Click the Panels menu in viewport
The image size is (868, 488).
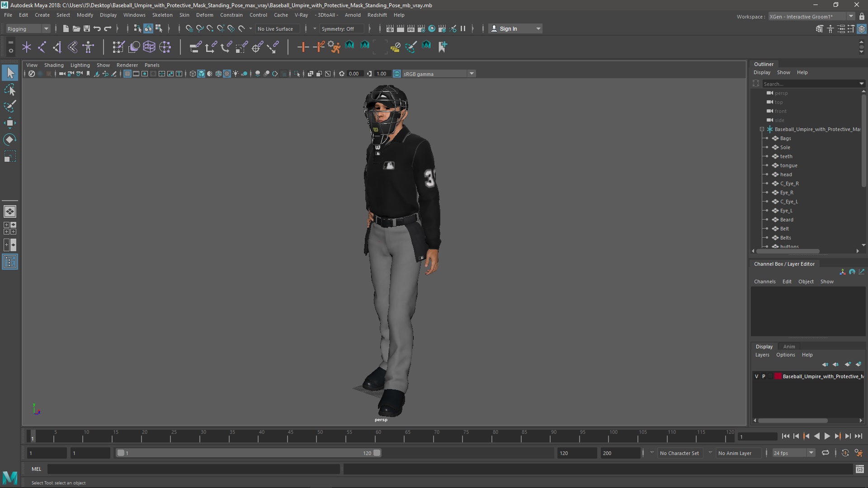click(x=151, y=65)
